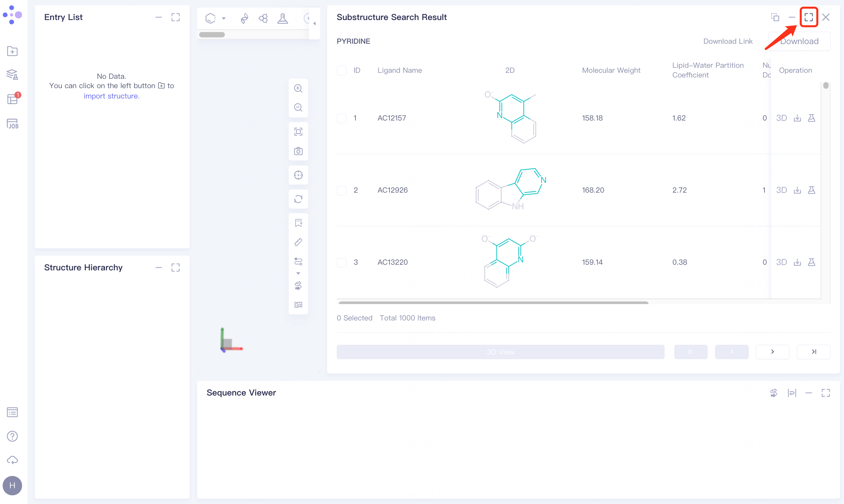
Task: Click the 3D link for AC13220
Action: pyautogui.click(x=781, y=262)
